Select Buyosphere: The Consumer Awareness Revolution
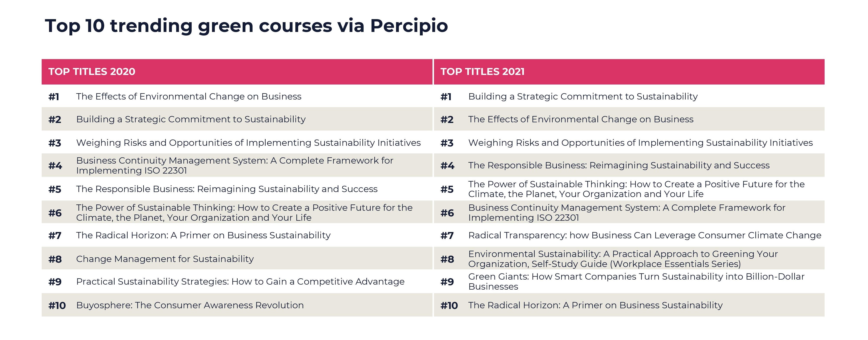868x340 pixels. [x=190, y=305]
